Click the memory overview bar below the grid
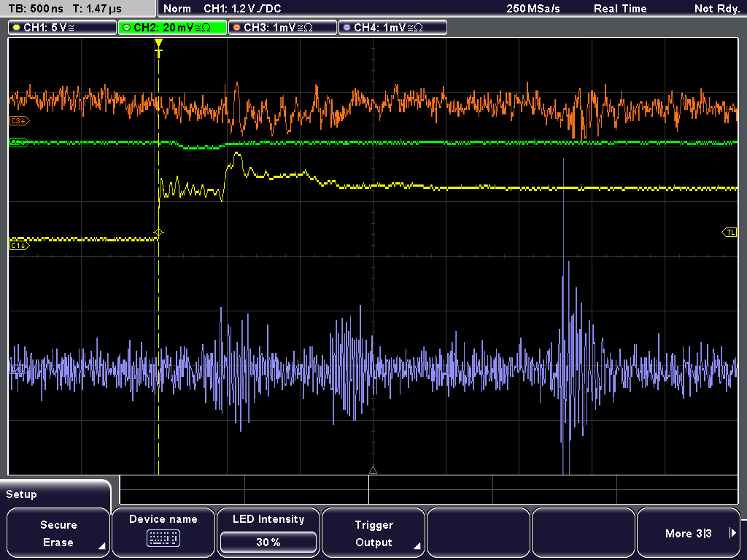This screenshot has width=747, height=560. click(429, 490)
